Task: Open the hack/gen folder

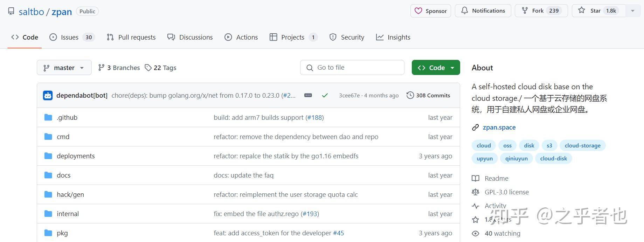Action: coord(70,194)
